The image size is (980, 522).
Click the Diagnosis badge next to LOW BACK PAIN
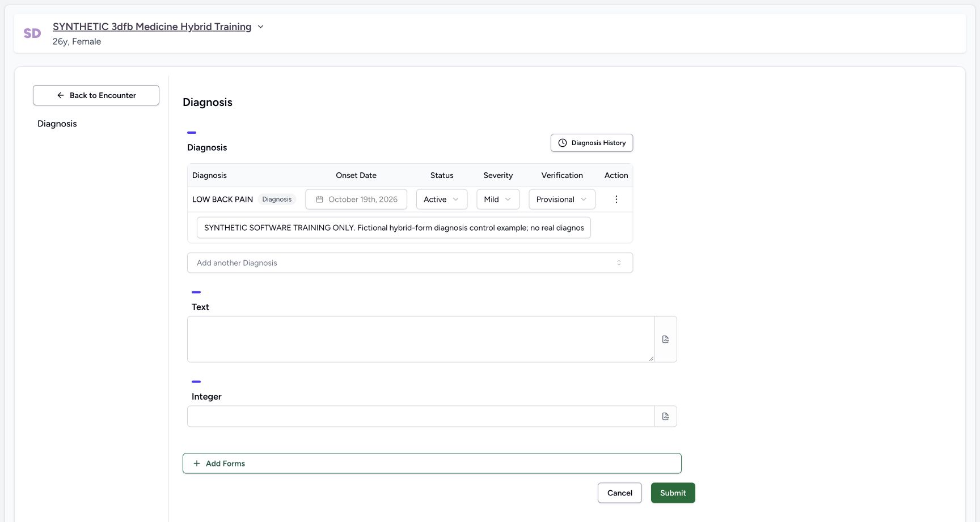coord(277,200)
